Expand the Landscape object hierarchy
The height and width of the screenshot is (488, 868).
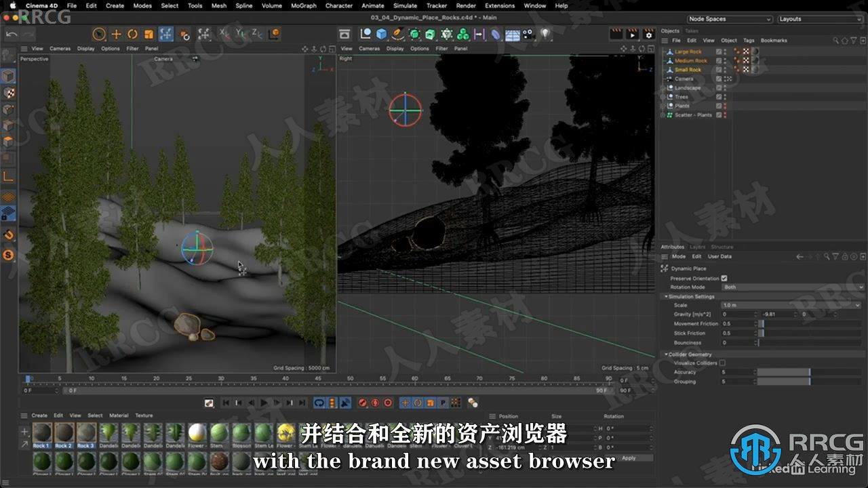pos(663,88)
